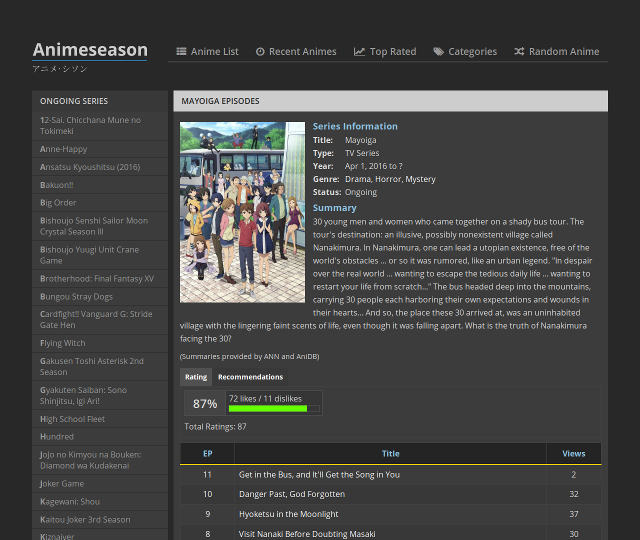Go to Top Rated
This screenshot has height=540, width=640.
(x=385, y=52)
